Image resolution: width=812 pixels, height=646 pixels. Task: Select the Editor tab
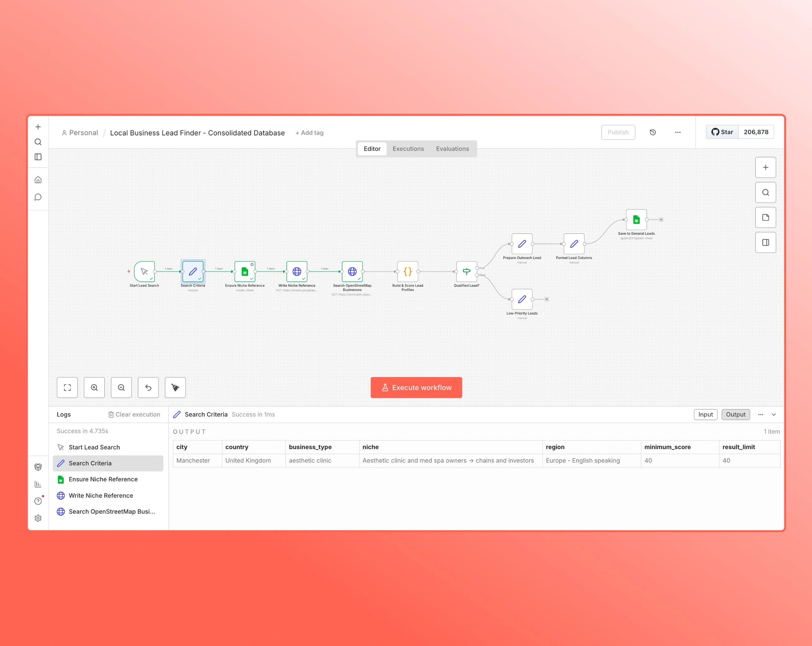point(372,149)
